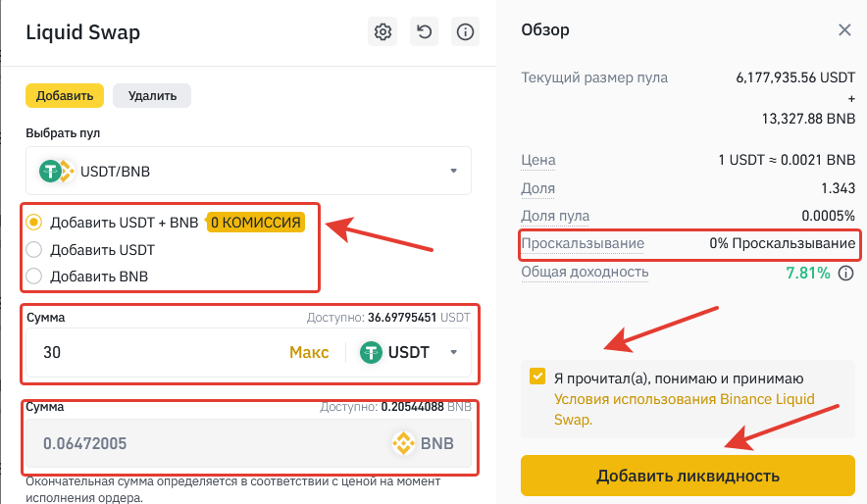Click the 1.343 share value
Screen dimensions: 867x504
tap(838, 188)
